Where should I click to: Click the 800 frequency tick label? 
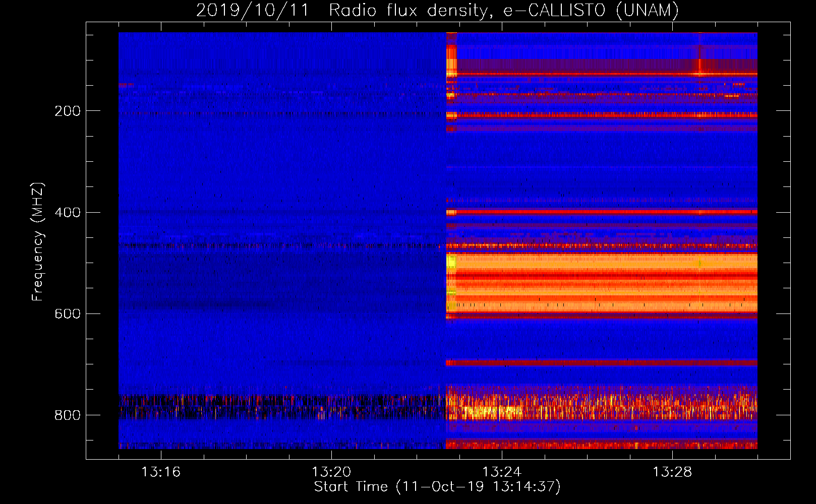tap(68, 415)
